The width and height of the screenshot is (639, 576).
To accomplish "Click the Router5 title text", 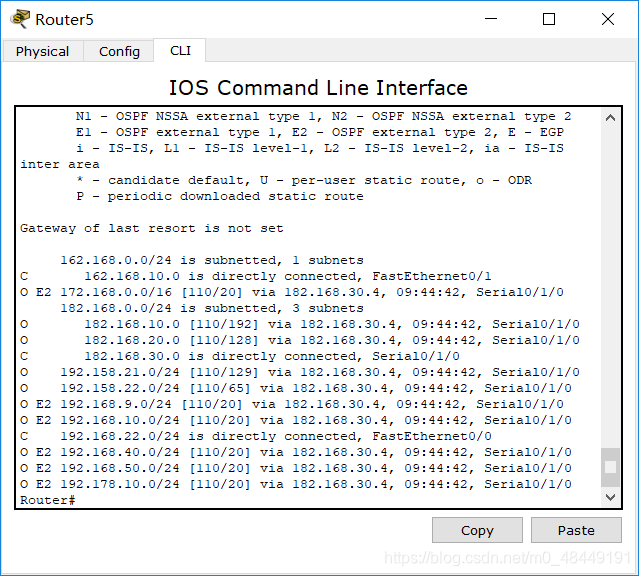I will (x=64, y=19).
